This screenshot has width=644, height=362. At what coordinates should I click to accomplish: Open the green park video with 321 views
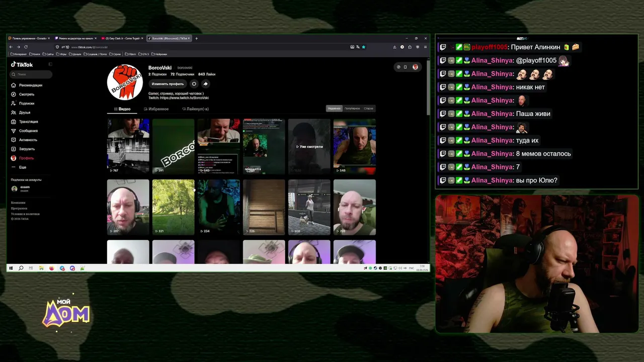[x=174, y=207]
